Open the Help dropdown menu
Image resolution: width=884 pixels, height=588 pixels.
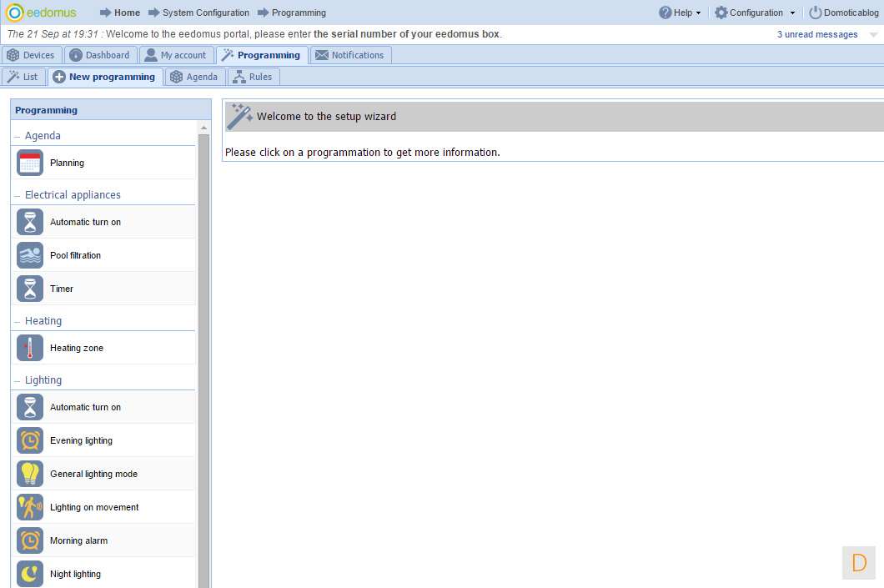pos(680,13)
